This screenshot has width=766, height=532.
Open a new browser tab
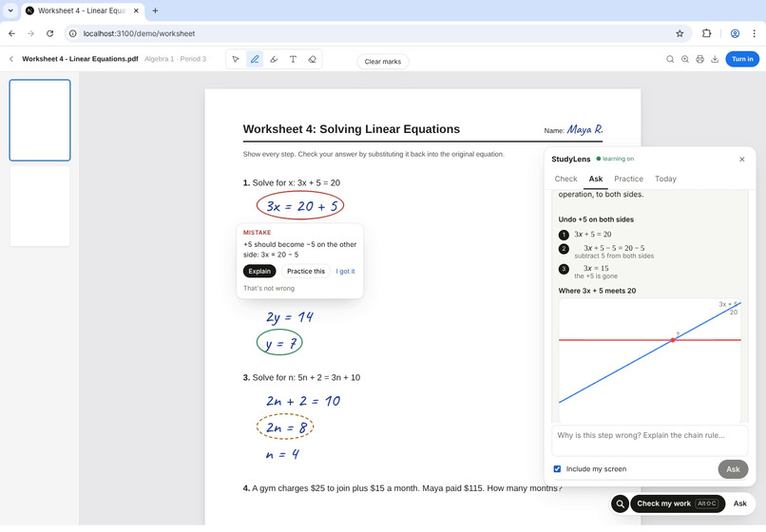tap(155, 10)
